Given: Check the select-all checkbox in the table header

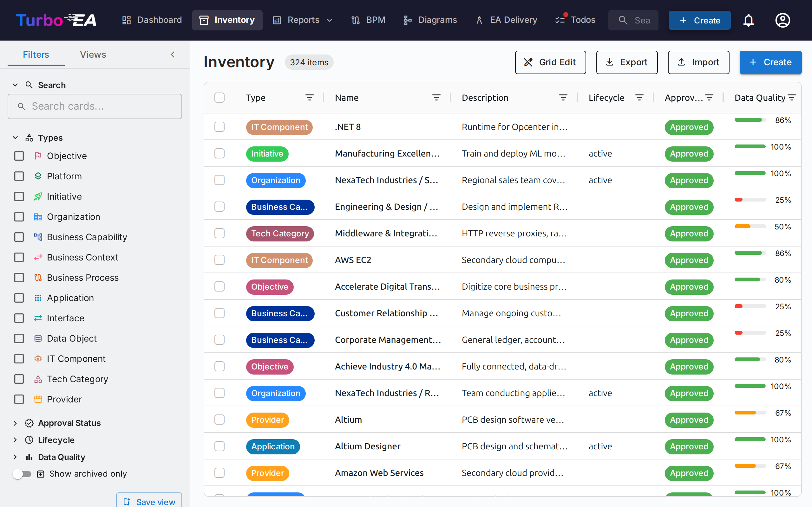Looking at the screenshot, I should click(219, 97).
